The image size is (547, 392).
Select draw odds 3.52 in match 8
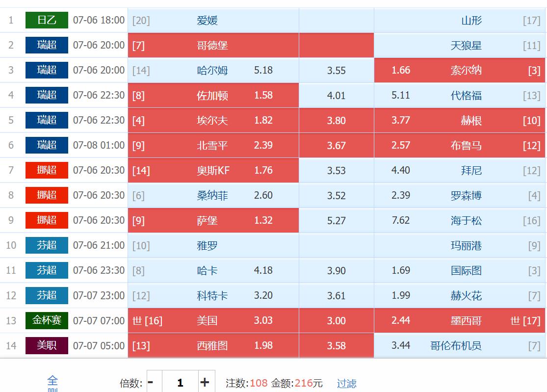(336, 195)
